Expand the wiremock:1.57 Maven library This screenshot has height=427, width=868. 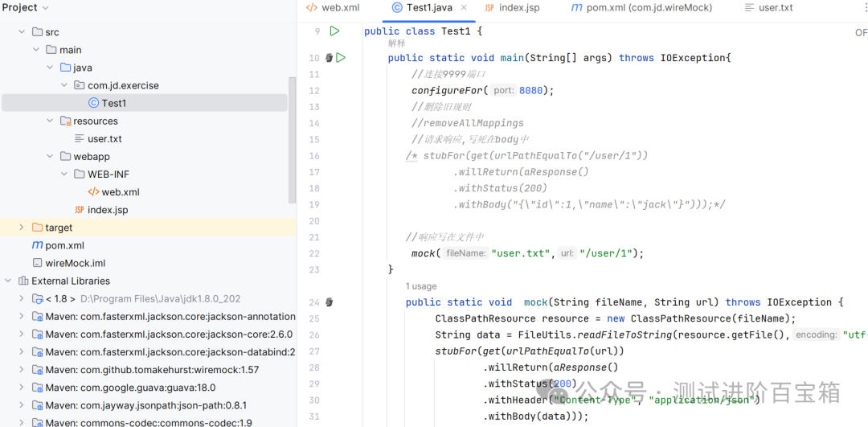[22, 369]
